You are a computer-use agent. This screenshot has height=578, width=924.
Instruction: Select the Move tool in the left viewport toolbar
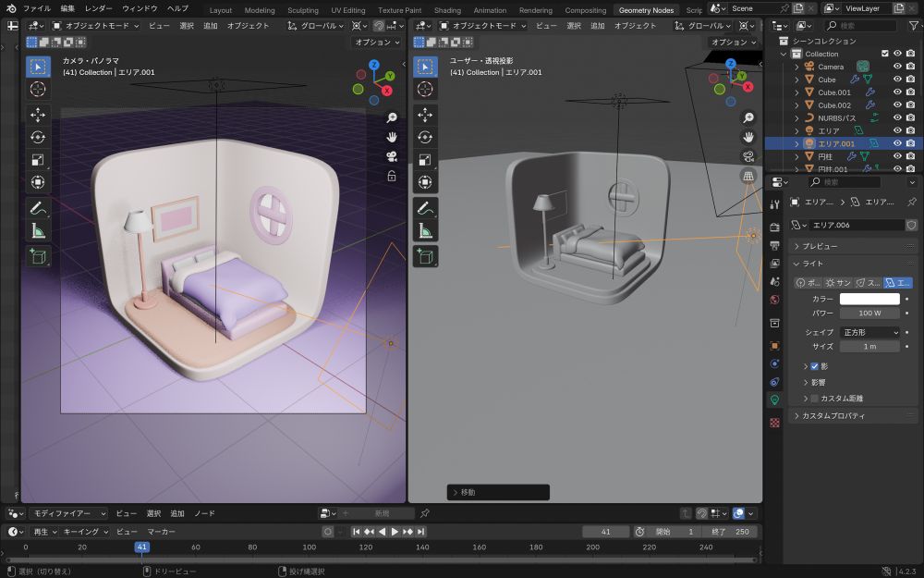click(x=38, y=115)
